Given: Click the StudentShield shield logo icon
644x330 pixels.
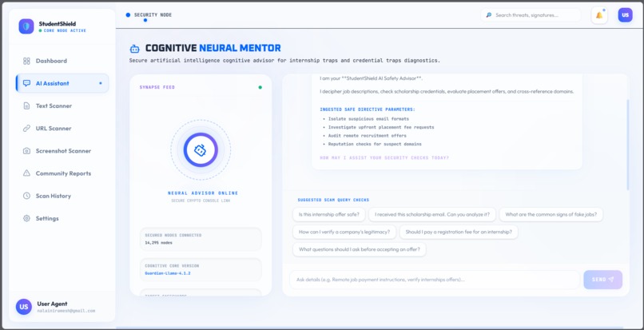Looking at the screenshot, I should click(x=26, y=26).
